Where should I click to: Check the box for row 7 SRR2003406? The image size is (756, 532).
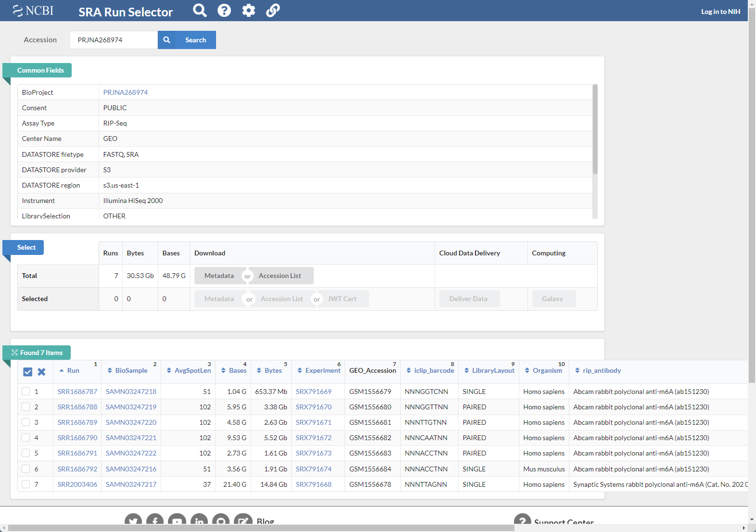click(26, 484)
